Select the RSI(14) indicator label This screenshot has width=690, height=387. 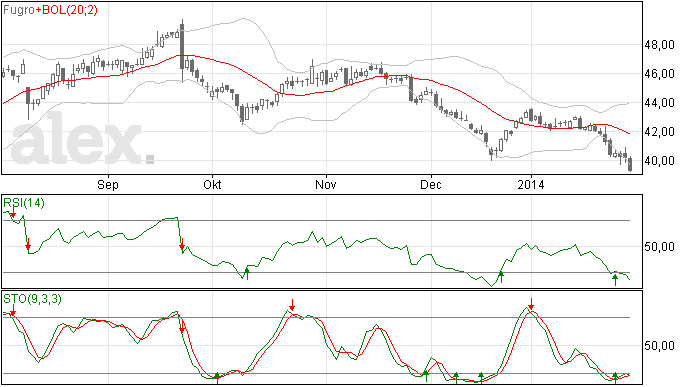[24, 203]
